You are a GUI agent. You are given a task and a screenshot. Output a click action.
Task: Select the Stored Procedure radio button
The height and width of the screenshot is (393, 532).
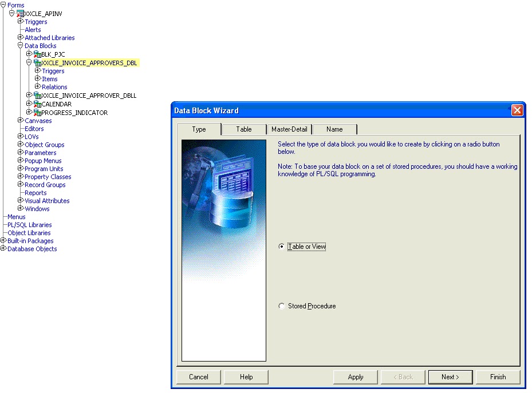281,306
